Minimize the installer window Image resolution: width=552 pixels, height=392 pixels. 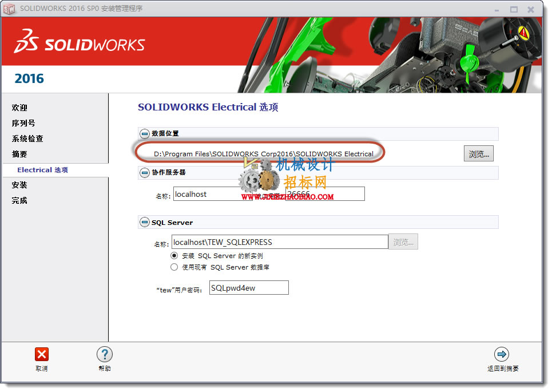pyautogui.click(x=497, y=10)
